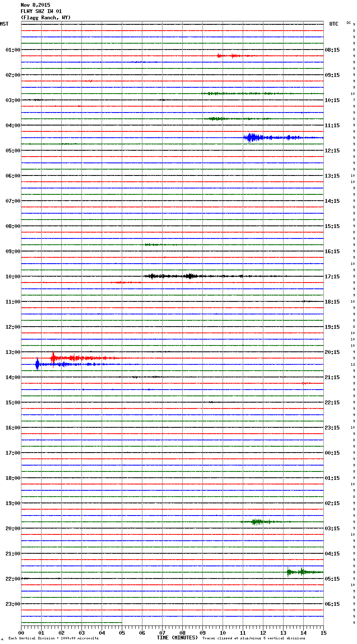
Task: Click the '08:15' UTC time label
Action: point(332,50)
